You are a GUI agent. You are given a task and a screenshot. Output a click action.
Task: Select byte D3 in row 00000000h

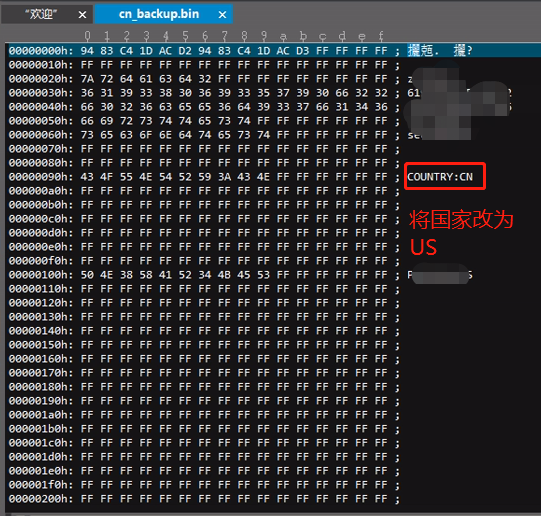[303, 51]
